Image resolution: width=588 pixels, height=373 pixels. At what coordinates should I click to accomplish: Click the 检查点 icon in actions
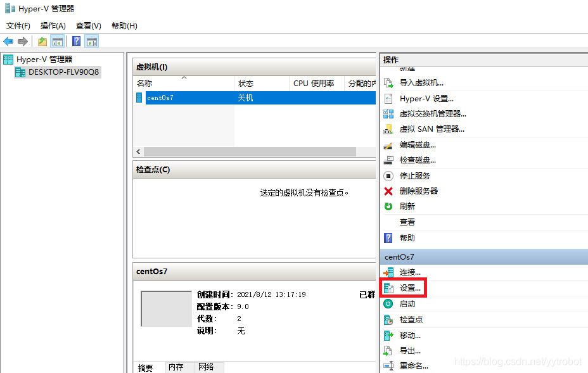(388, 320)
